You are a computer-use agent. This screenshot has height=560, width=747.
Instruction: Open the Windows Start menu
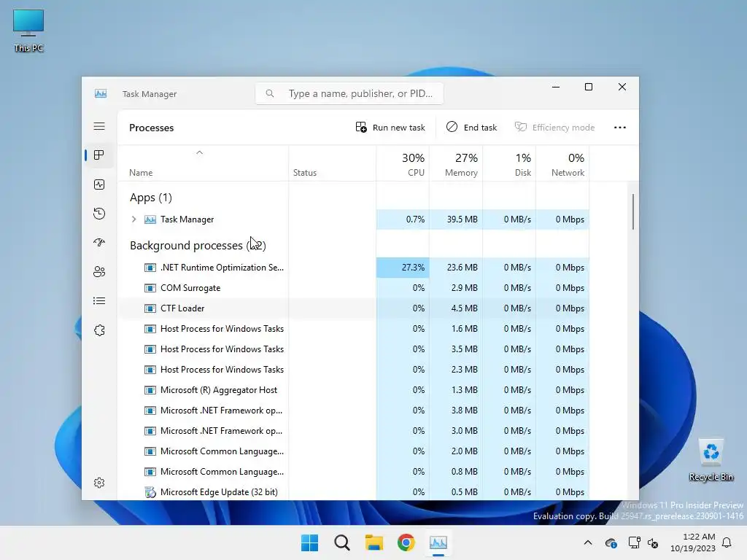[309, 542]
